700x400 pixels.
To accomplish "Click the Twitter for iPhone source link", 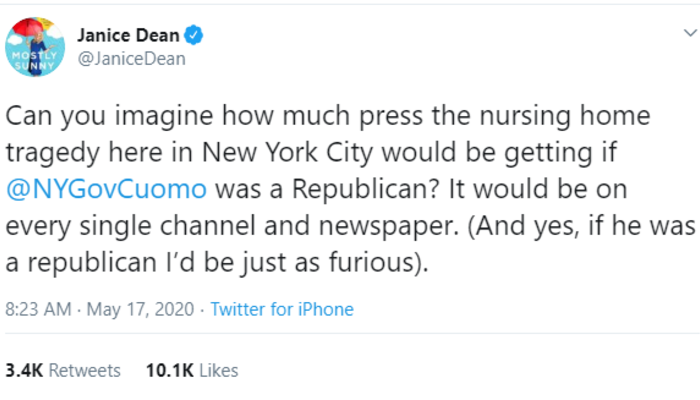I will pyautogui.click(x=282, y=309).
